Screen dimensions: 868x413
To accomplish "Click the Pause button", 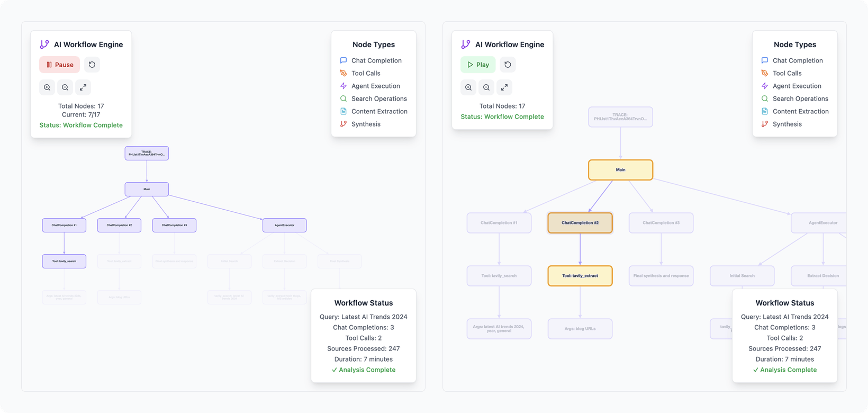I will (x=59, y=65).
